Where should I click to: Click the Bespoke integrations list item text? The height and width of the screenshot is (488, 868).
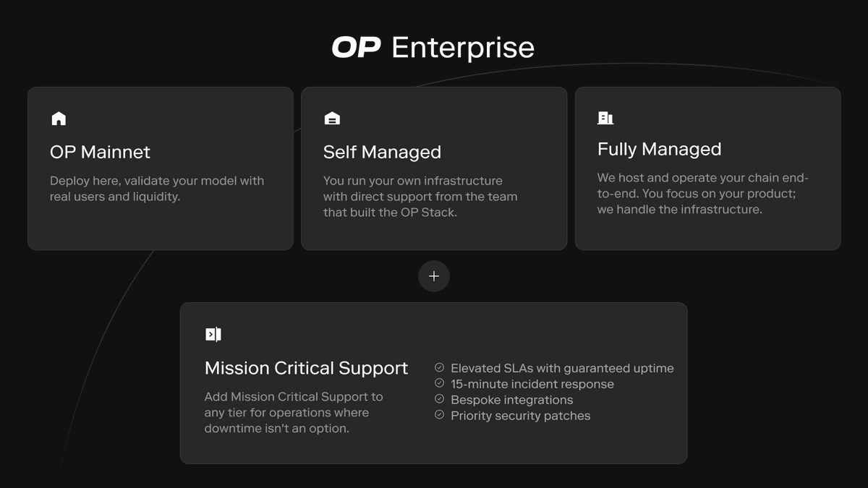[x=511, y=400]
